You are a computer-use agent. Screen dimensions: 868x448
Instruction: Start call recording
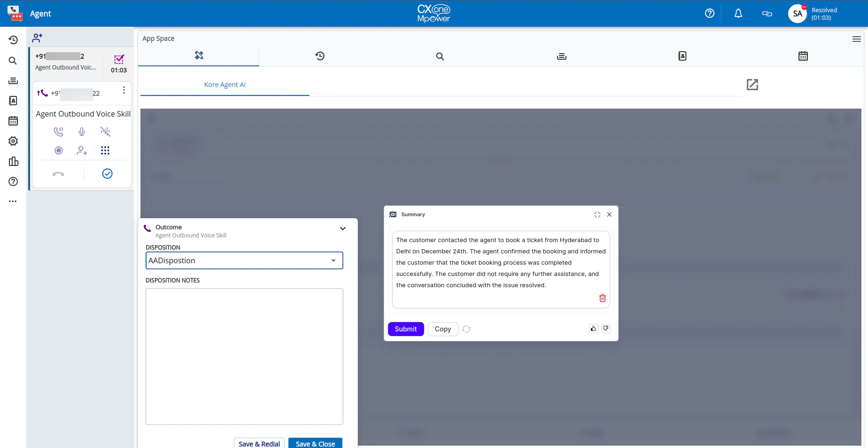coord(58,150)
